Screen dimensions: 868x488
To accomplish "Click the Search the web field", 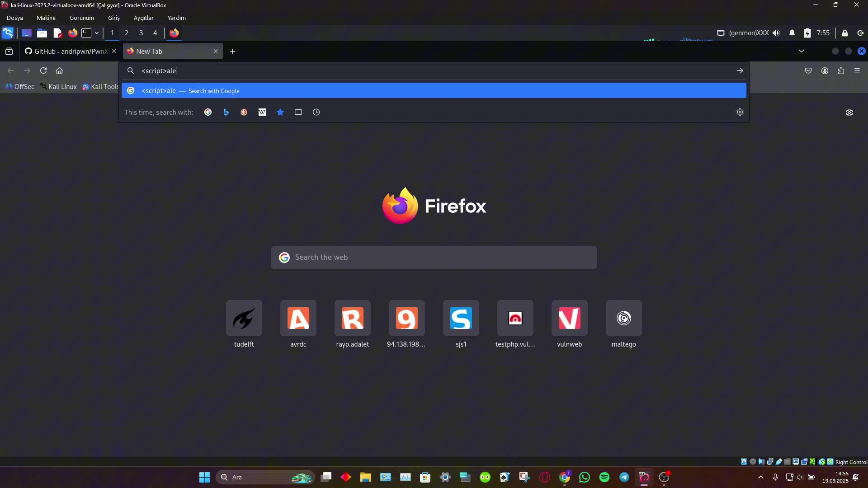I will (x=433, y=258).
